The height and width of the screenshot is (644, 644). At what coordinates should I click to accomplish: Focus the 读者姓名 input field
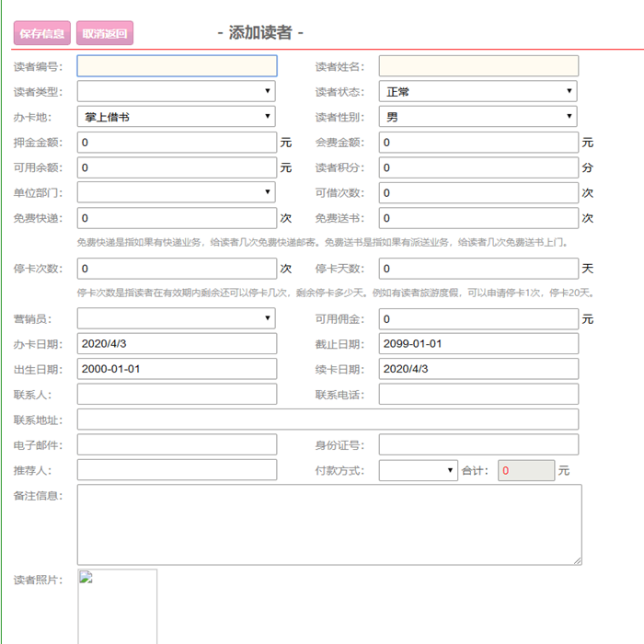[478, 65]
